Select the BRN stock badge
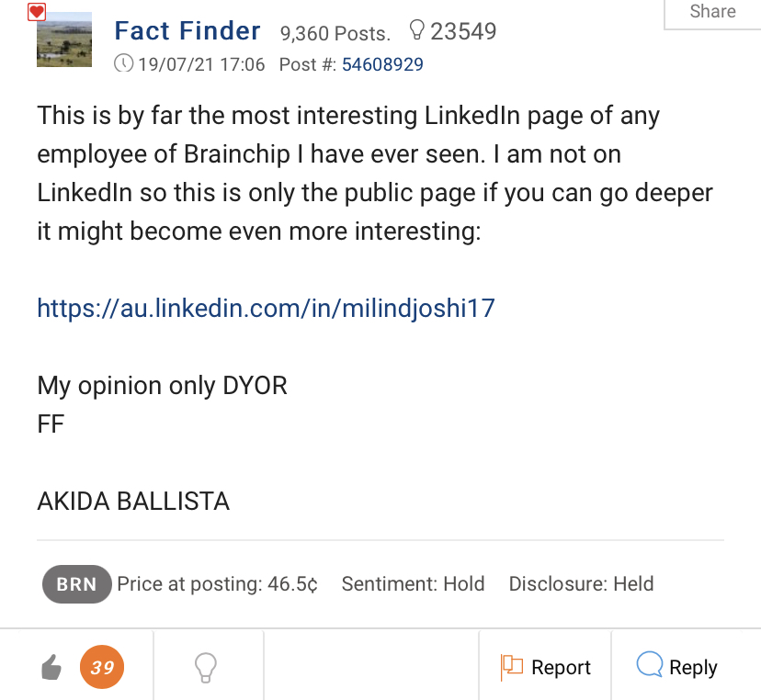Viewport: 761px width, 700px height. point(76,584)
